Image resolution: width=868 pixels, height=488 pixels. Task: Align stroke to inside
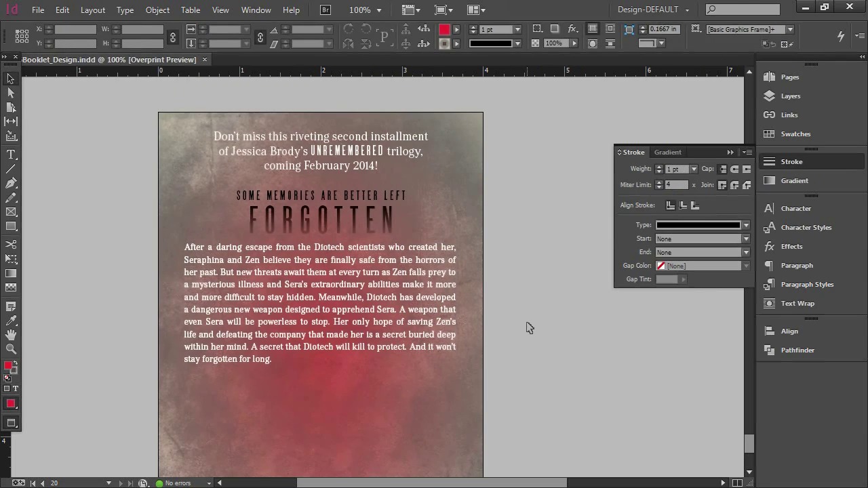[683, 205]
